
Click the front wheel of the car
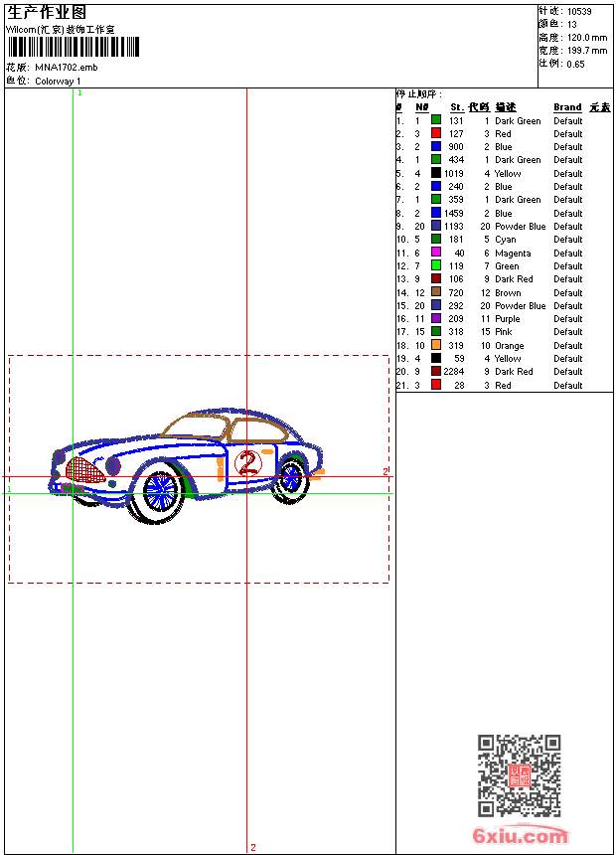point(159,488)
